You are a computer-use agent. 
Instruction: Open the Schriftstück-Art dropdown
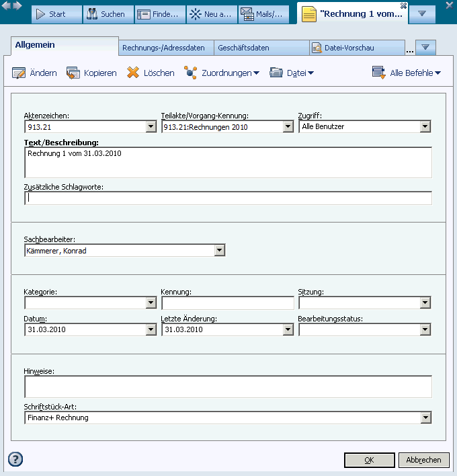click(425, 418)
